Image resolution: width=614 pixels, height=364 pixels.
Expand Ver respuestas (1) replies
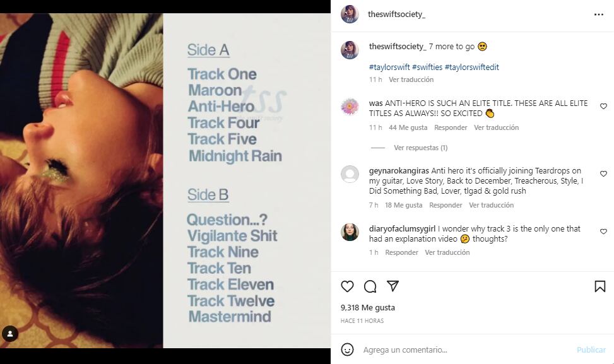(x=420, y=148)
